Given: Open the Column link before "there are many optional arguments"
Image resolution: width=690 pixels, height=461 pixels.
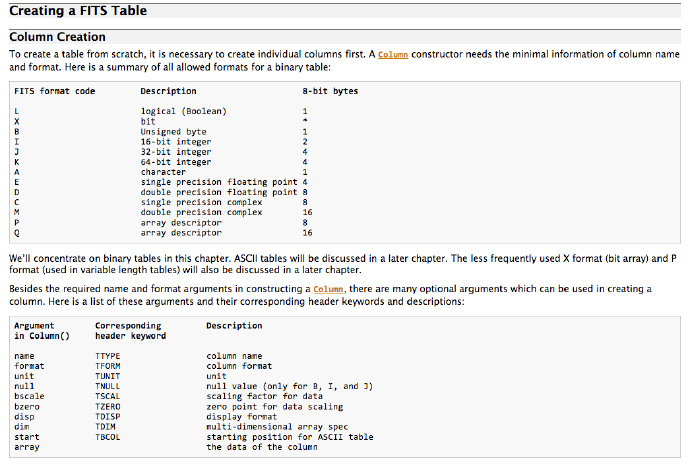Looking at the screenshot, I should [327, 288].
